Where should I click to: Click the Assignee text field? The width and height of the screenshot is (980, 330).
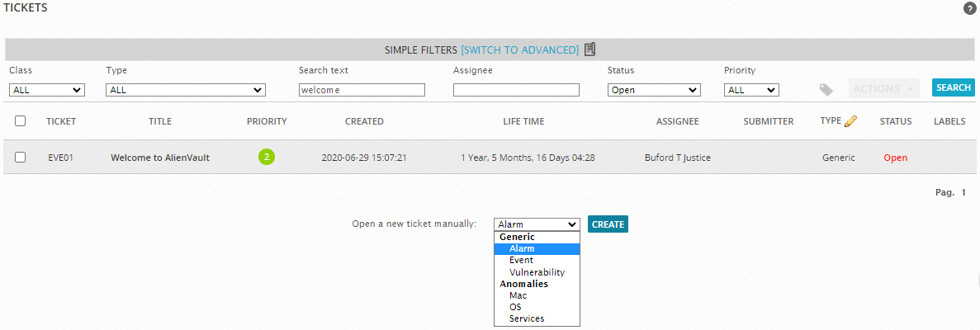click(516, 90)
